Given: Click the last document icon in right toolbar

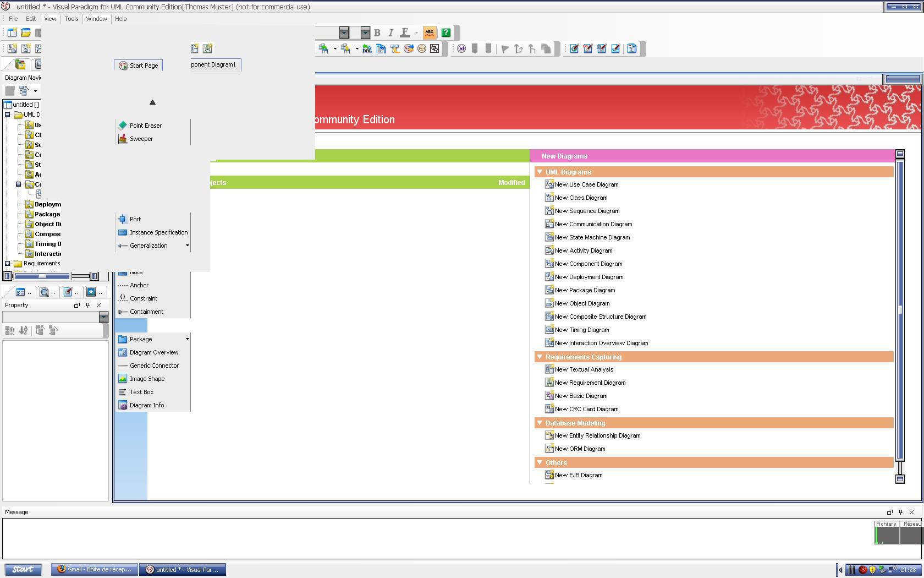Looking at the screenshot, I should pos(632,48).
